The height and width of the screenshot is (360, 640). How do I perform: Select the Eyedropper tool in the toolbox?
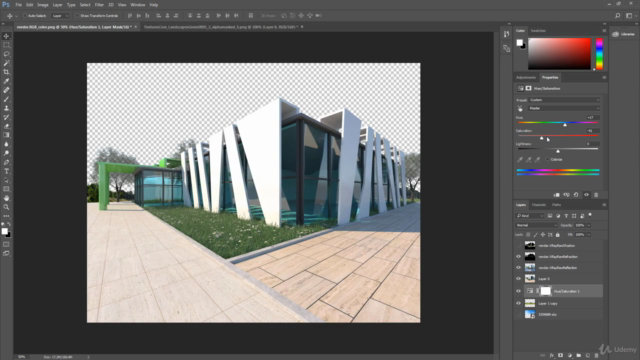coord(6,81)
